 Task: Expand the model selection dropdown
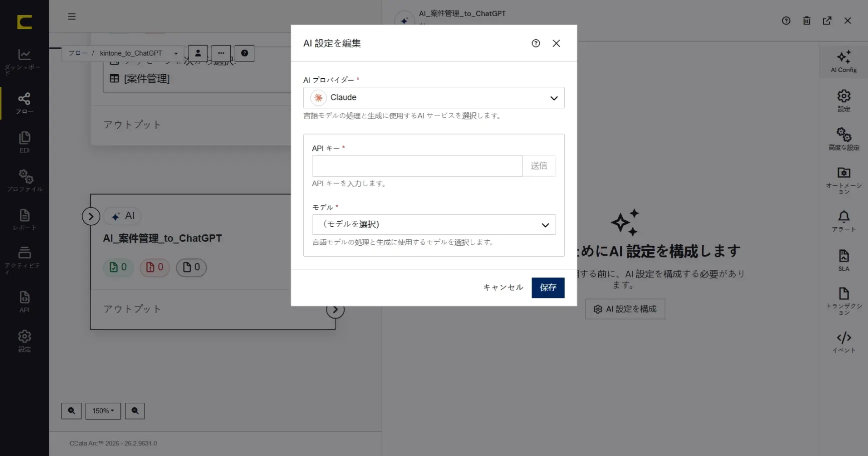coord(434,225)
